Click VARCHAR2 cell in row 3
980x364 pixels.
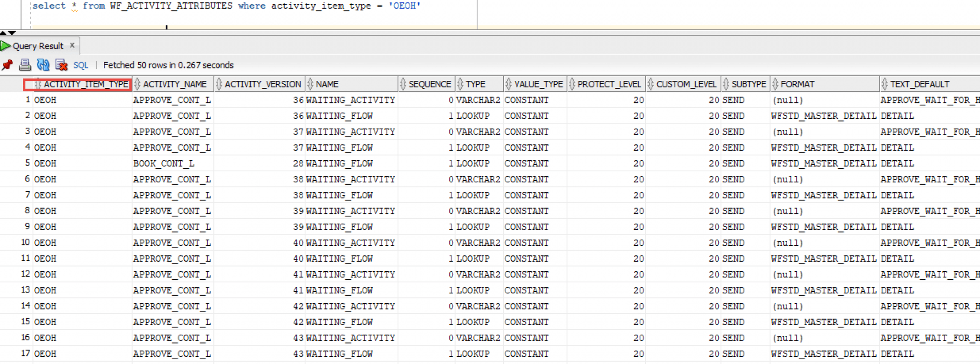pos(479,132)
